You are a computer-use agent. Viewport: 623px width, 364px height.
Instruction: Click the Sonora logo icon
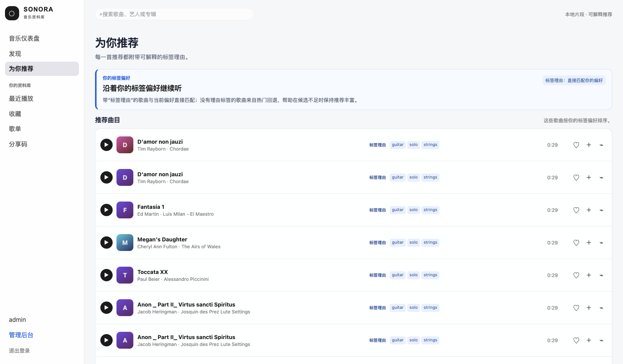(x=12, y=13)
